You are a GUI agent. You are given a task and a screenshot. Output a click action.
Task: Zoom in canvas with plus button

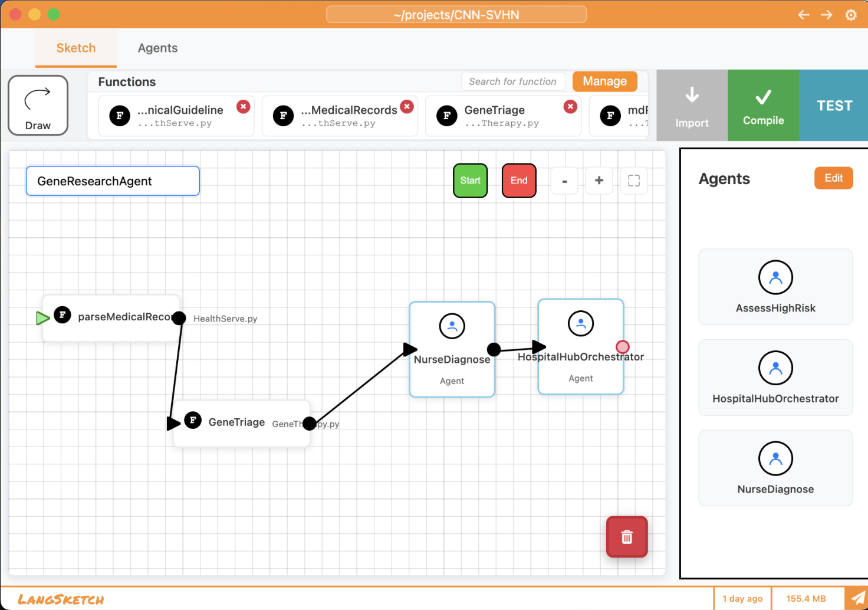[599, 181]
